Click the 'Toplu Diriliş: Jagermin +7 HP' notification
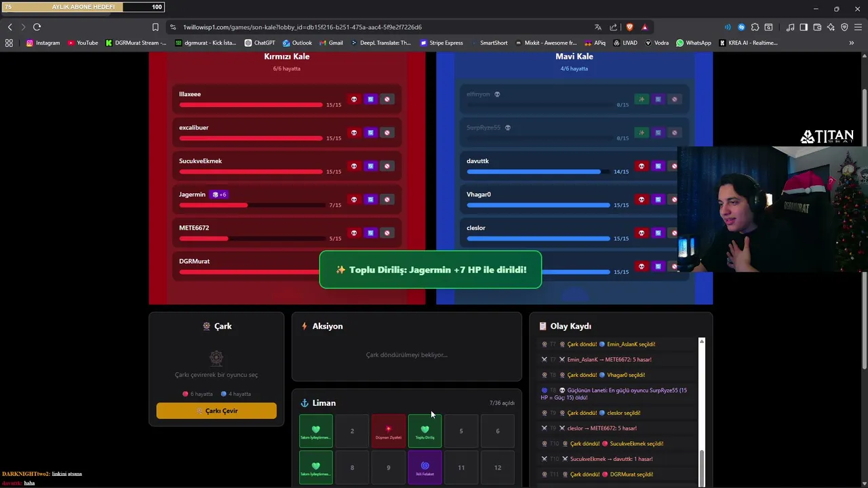The width and height of the screenshot is (868, 488). click(x=431, y=270)
